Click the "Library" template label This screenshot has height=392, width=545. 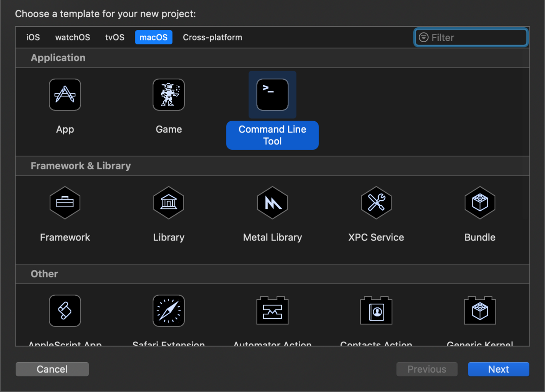169,237
